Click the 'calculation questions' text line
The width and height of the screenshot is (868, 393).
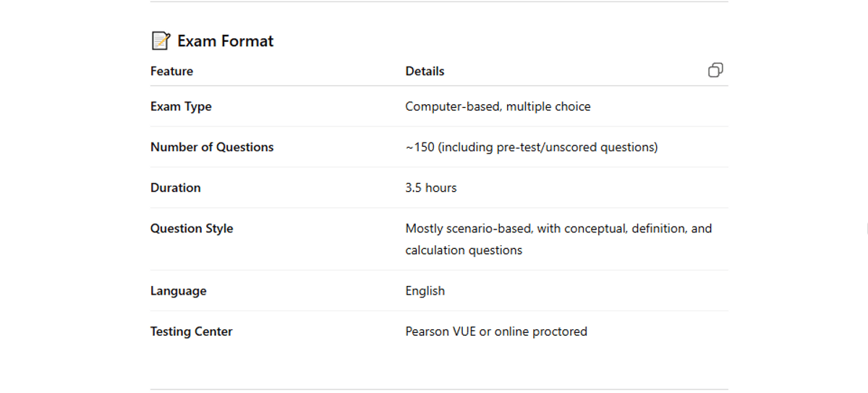click(x=463, y=250)
